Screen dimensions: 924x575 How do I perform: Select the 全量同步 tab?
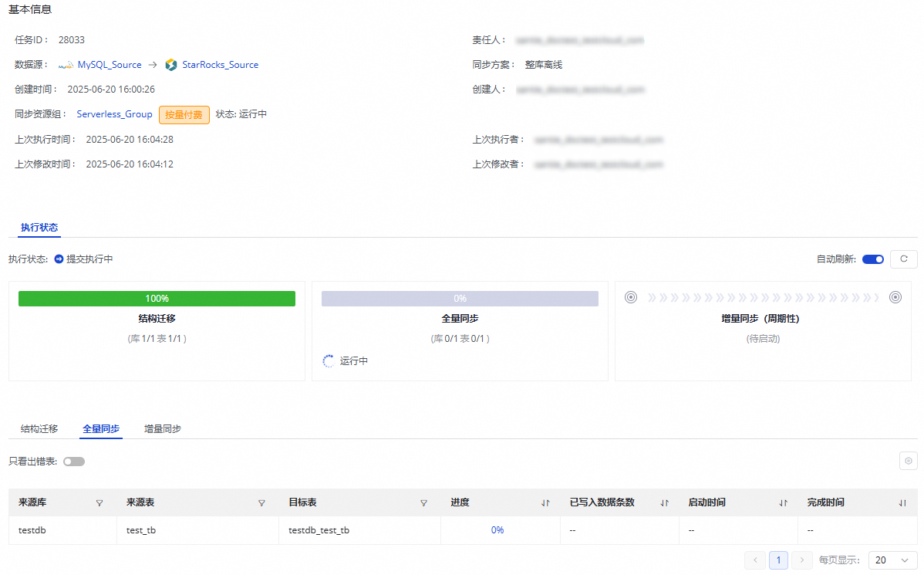[x=101, y=429]
